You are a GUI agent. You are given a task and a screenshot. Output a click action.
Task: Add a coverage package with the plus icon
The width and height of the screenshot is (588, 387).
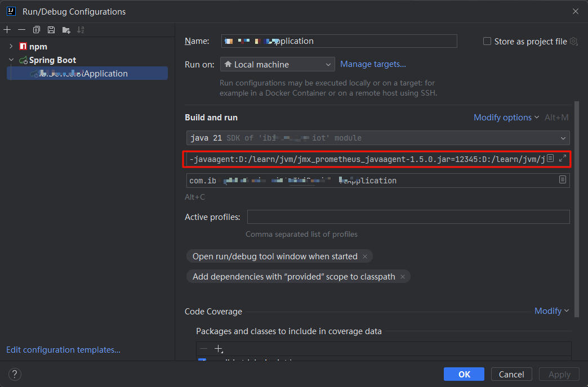[219, 349]
